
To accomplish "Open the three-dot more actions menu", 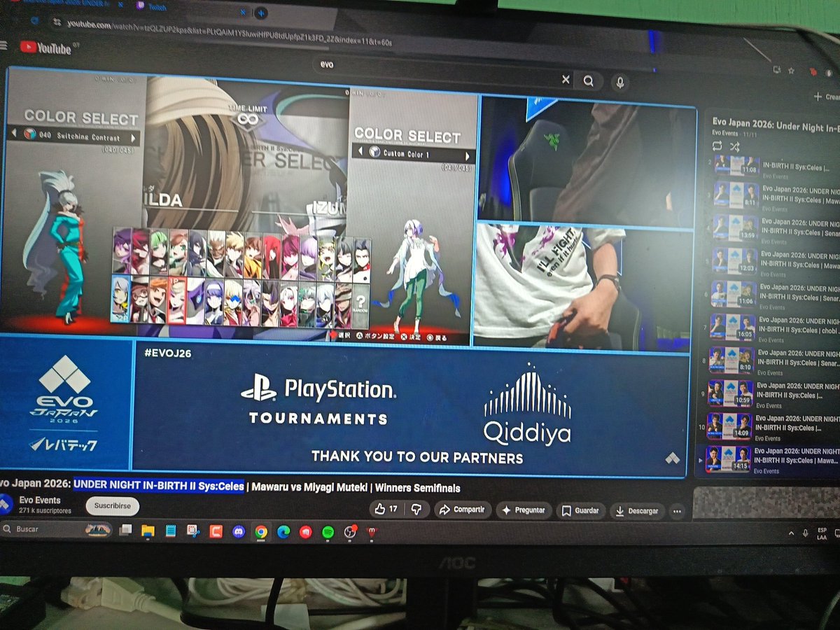I will (676, 512).
